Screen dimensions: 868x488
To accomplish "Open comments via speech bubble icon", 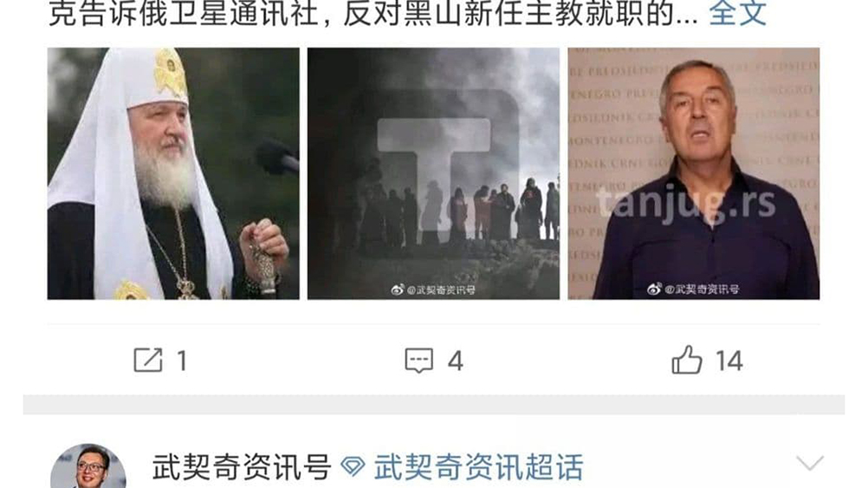I will 419,361.
